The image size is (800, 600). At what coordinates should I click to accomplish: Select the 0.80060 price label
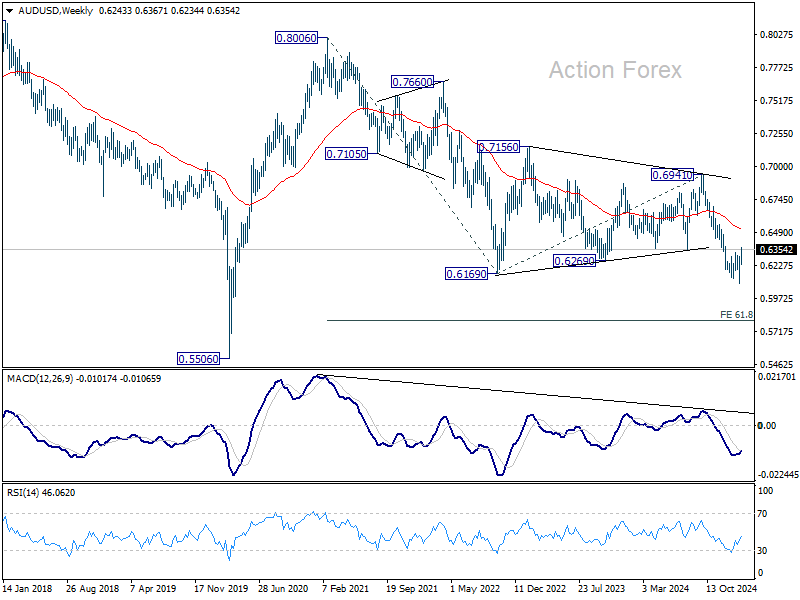click(x=296, y=38)
